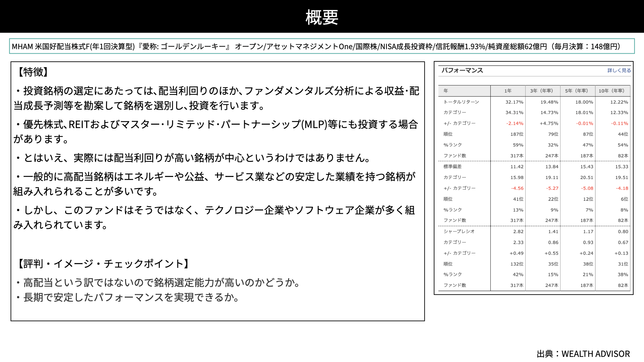The height and width of the screenshot is (362, 644).
Task: Select the シャープレシオ row label
Action: (x=459, y=231)
